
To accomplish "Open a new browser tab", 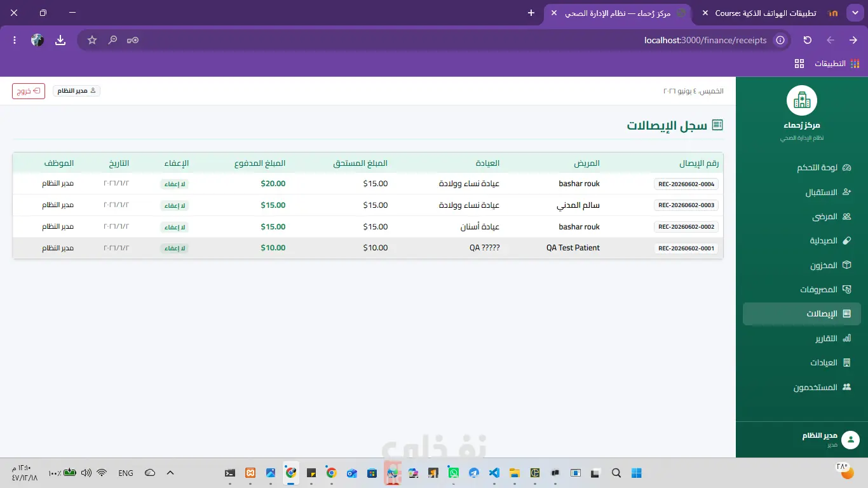I will pyautogui.click(x=531, y=13).
